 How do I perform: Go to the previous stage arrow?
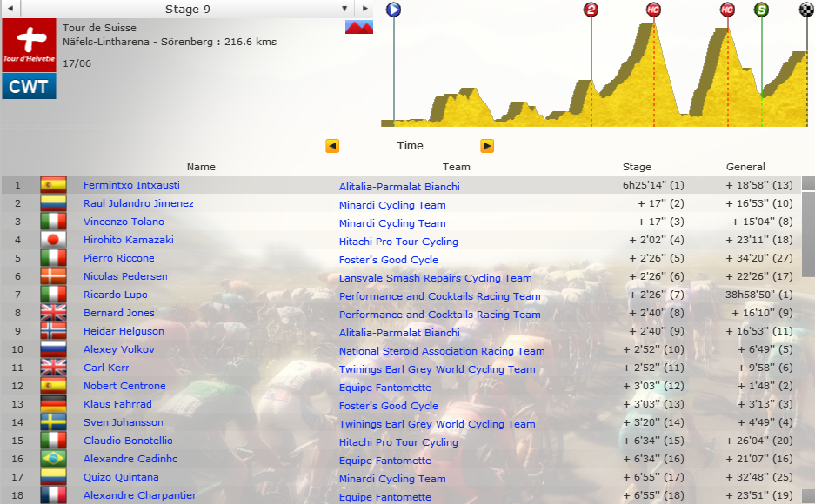pos(10,9)
